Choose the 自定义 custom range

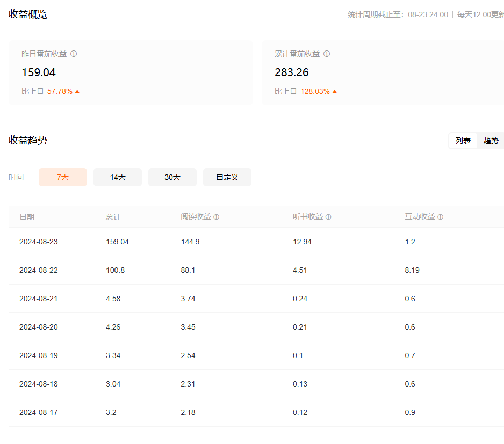pos(227,177)
